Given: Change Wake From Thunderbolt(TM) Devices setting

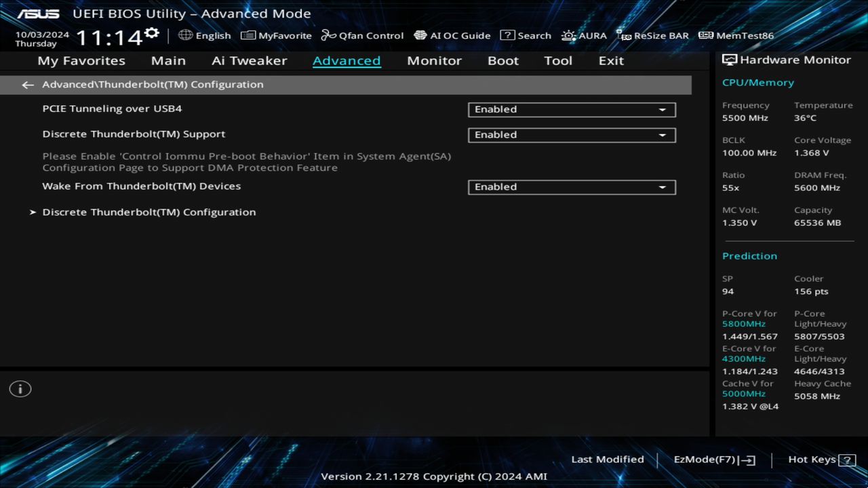Looking at the screenshot, I should click(x=571, y=187).
